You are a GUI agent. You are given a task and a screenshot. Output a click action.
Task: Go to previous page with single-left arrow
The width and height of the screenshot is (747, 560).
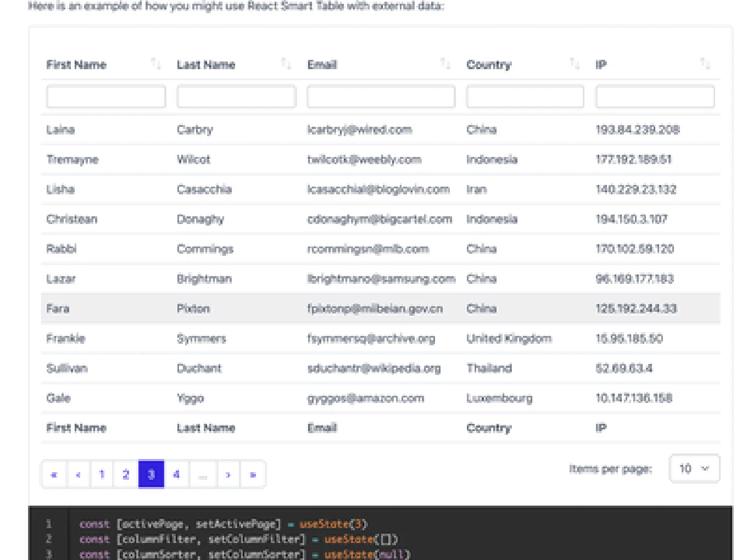(78, 474)
